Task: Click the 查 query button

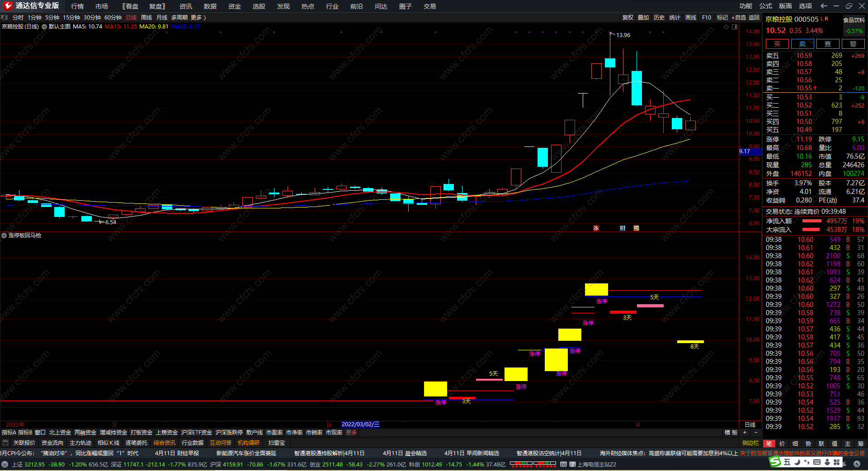Action: [x=828, y=44]
